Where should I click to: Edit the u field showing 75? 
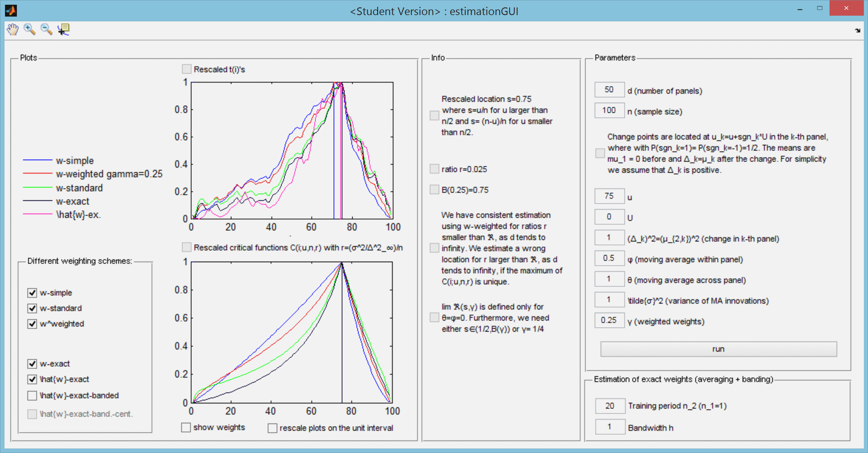click(x=609, y=196)
